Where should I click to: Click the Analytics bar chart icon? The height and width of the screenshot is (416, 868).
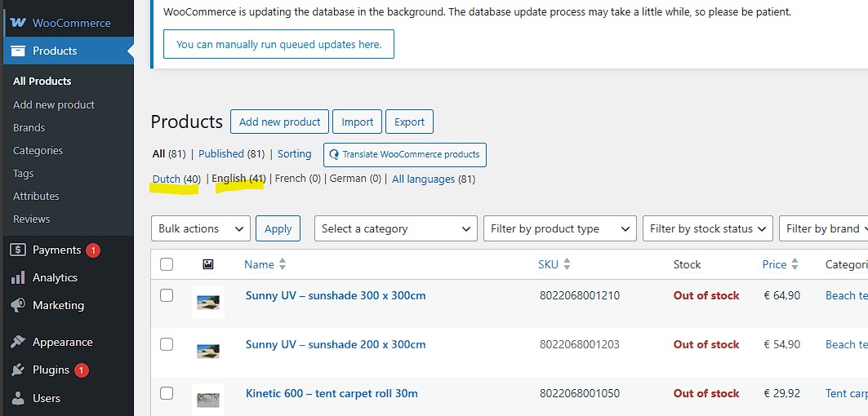coord(18,277)
